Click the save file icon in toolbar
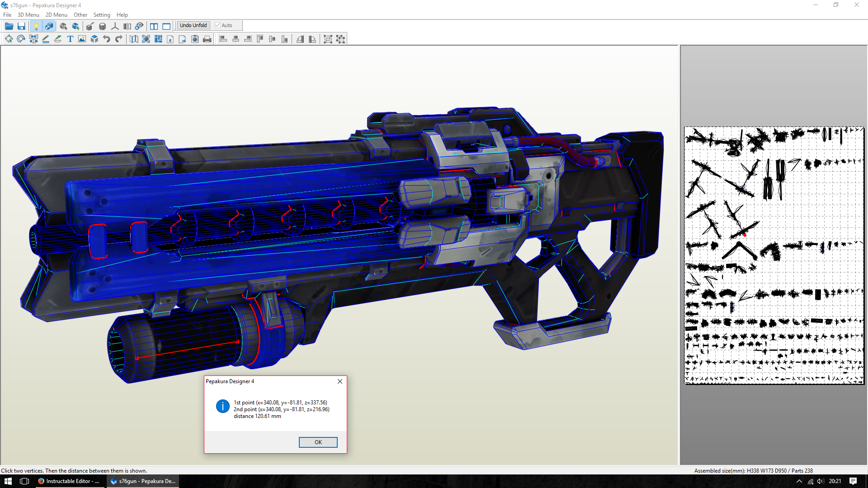This screenshot has height=488, width=868. [x=22, y=25]
